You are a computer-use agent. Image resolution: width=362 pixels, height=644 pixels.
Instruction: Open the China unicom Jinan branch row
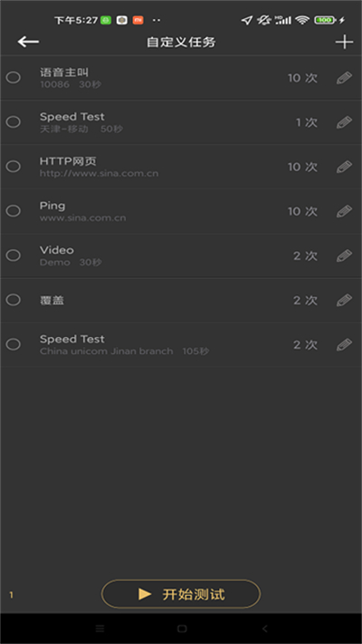(181, 344)
